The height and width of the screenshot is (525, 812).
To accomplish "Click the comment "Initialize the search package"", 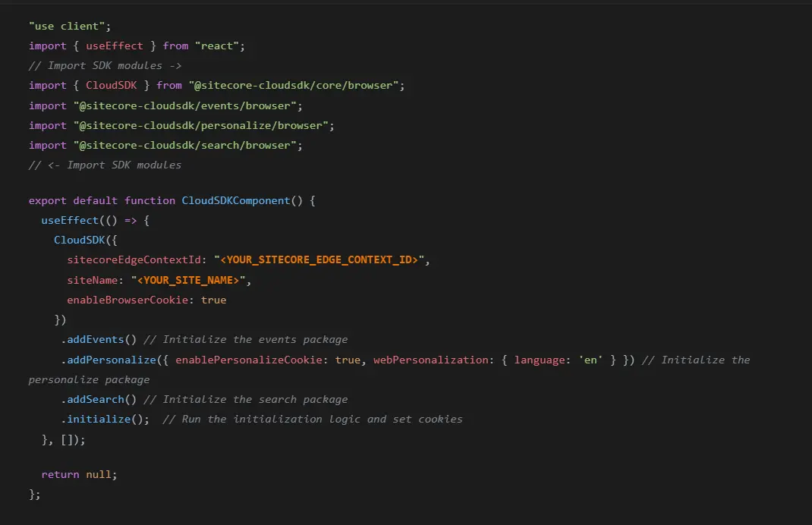I will (255, 400).
